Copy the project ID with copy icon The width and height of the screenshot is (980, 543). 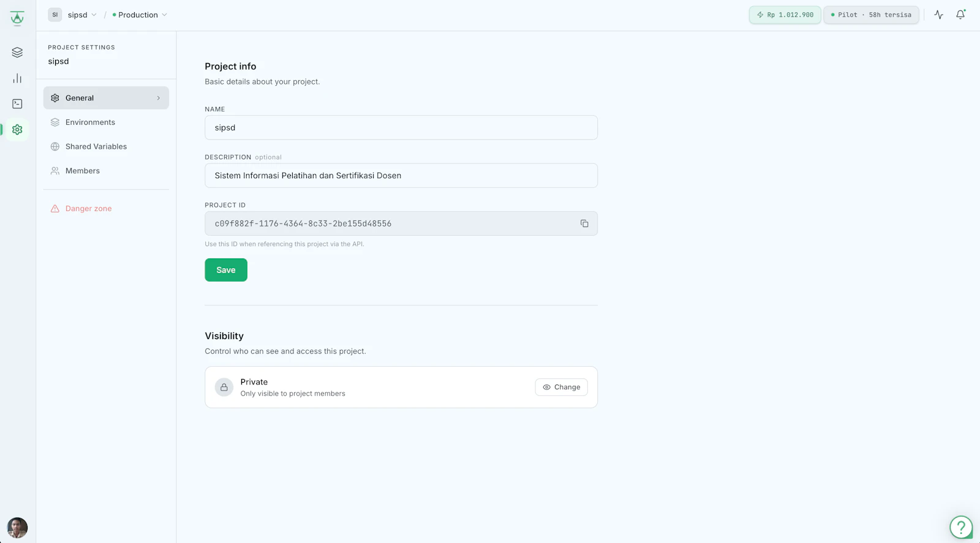click(584, 223)
